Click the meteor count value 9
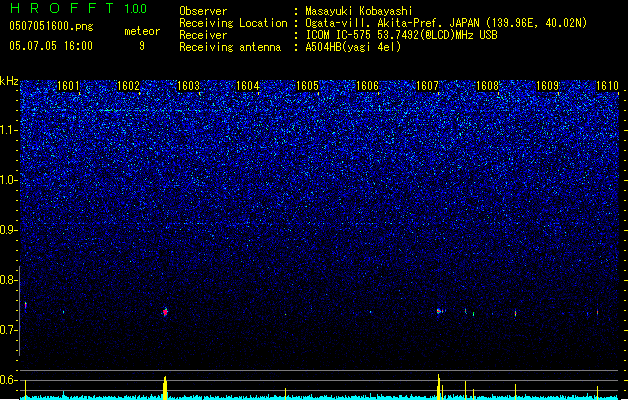 click(142, 46)
